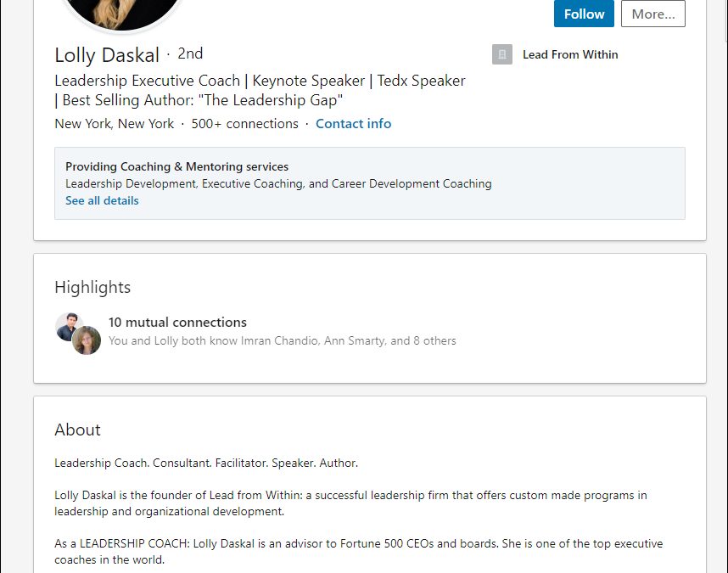Open the Lead From Within company name link

click(570, 54)
